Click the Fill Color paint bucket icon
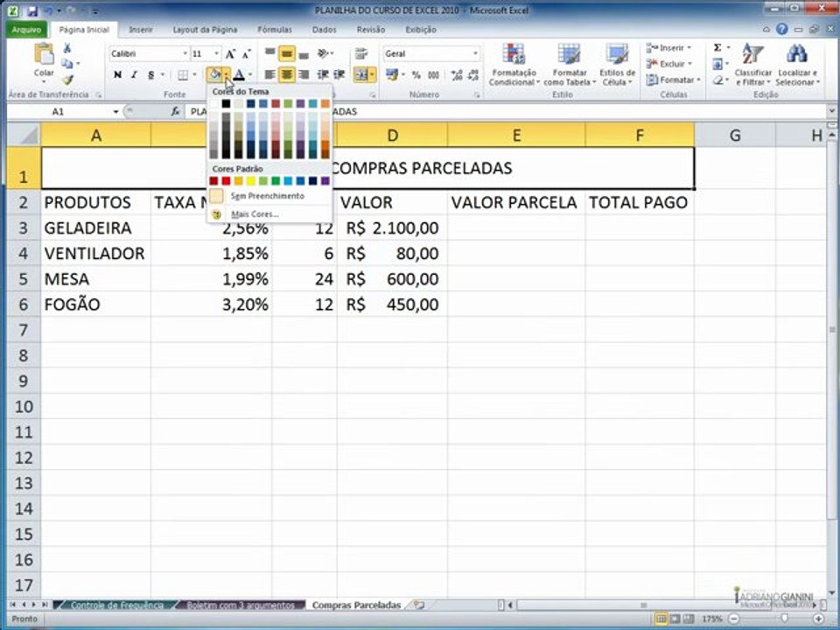840x630 pixels. 215,74
